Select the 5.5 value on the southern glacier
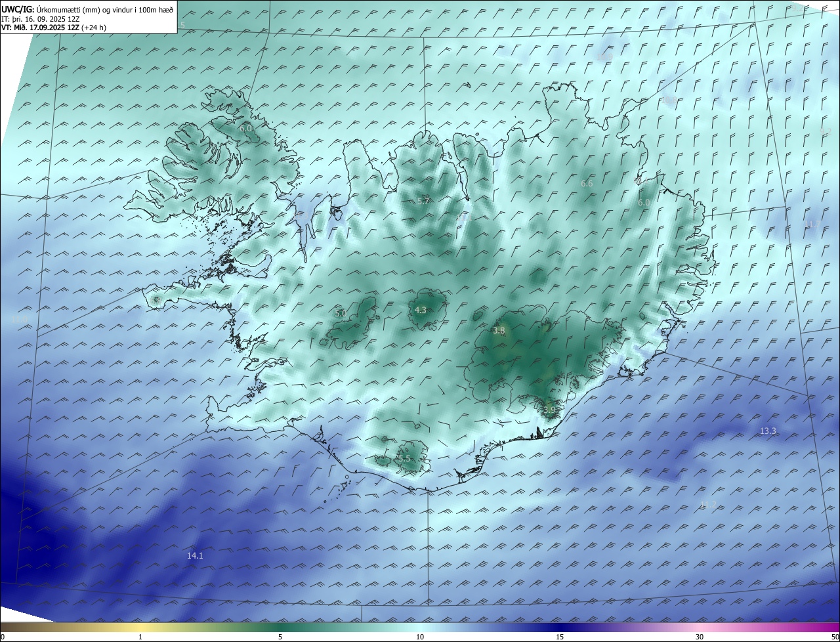 click(x=404, y=458)
